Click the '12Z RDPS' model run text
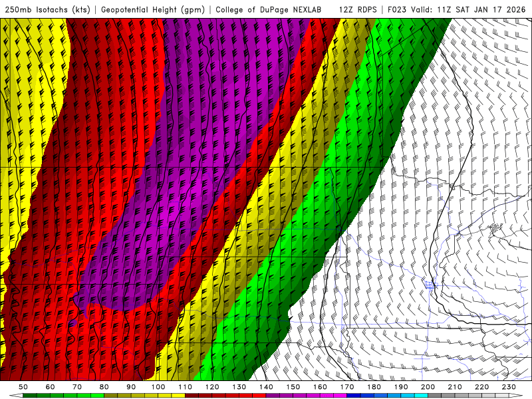The width and height of the screenshot is (532, 399). 358,9
